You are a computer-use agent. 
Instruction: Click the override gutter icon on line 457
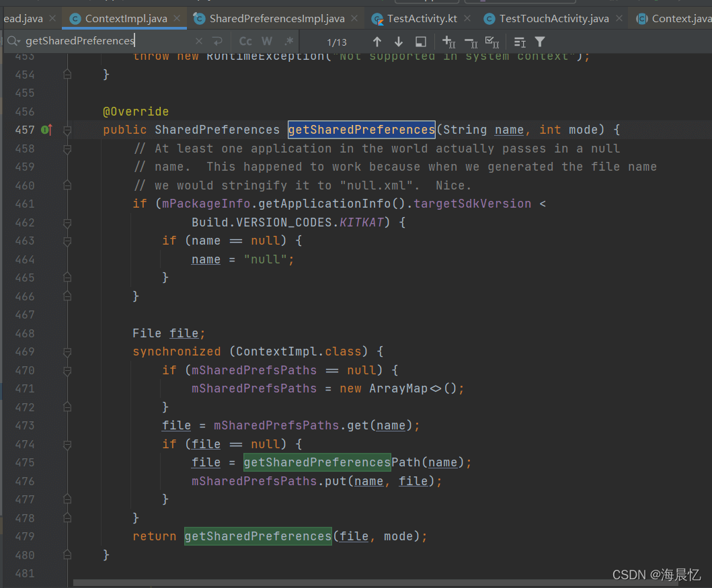47,130
